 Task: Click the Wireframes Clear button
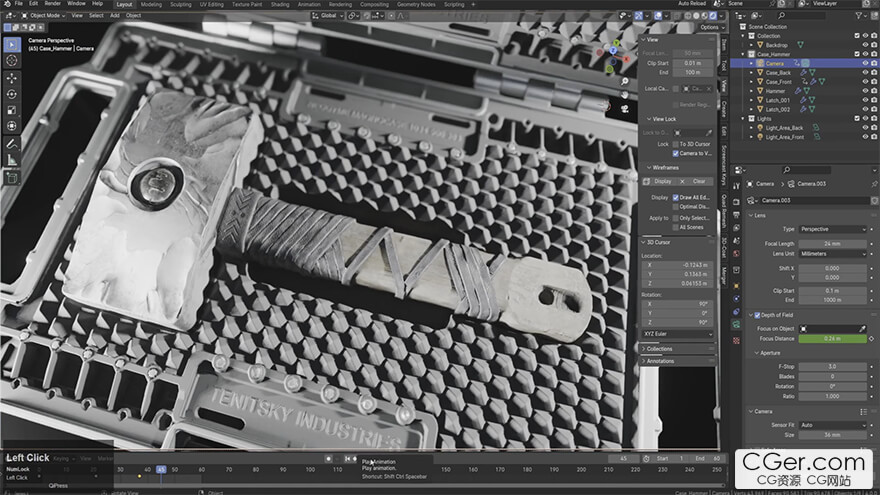(x=694, y=182)
